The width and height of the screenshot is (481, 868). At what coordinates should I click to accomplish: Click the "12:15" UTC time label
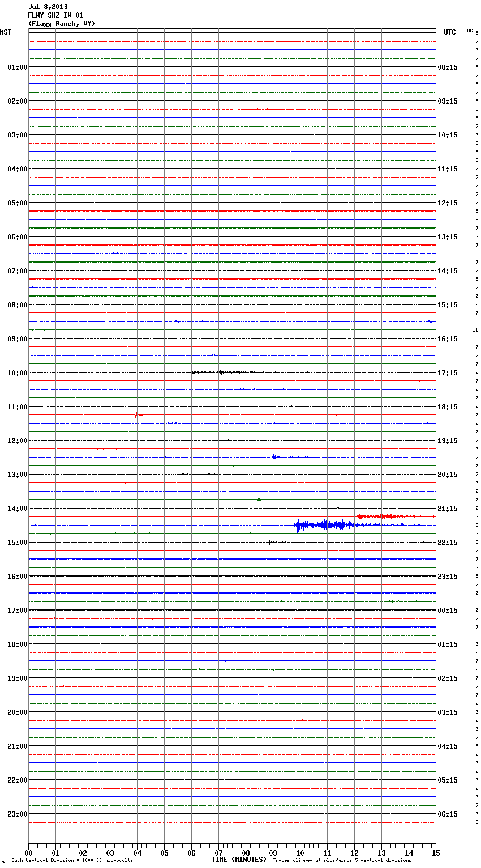click(x=448, y=203)
